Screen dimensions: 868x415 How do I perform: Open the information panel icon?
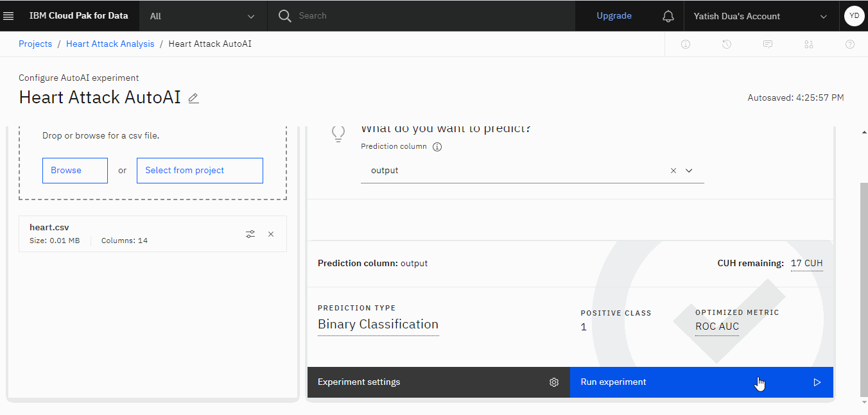(686, 44)
